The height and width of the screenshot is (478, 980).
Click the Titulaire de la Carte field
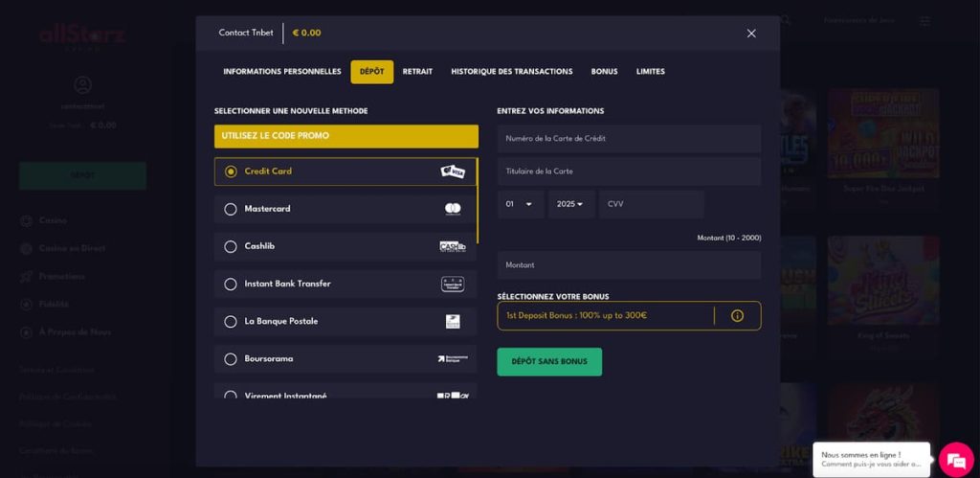click(x=630, y=171)
